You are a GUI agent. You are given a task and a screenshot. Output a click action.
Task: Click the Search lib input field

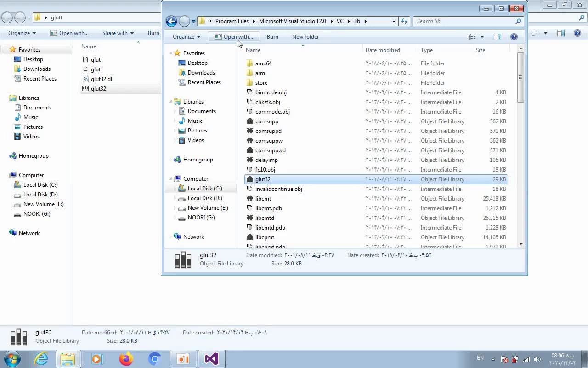coord(464,21)
